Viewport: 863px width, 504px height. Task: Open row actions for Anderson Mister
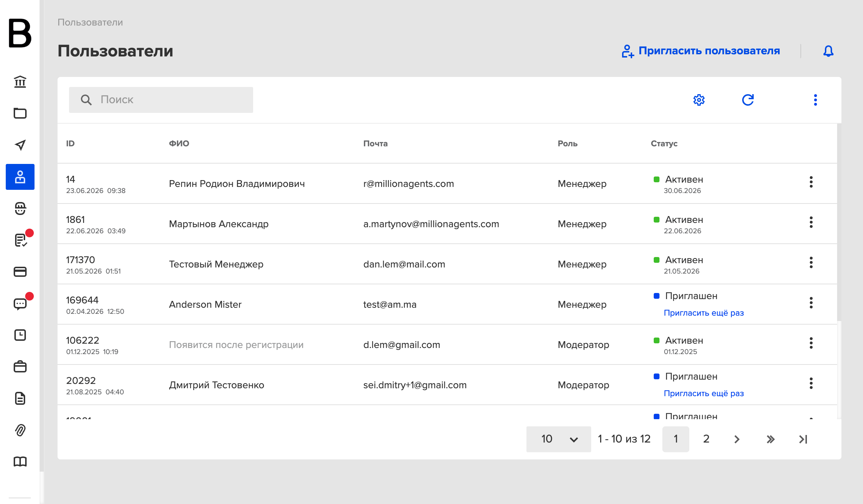(x=811, y=303)
